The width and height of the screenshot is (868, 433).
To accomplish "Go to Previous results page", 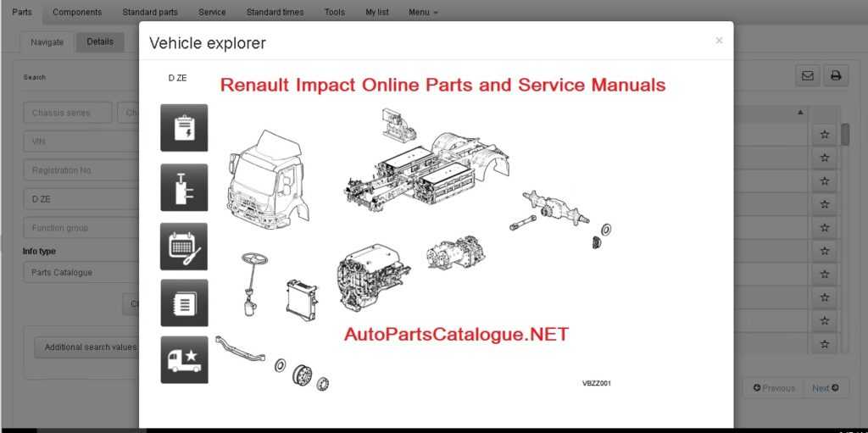I will (x=773, y=388).
